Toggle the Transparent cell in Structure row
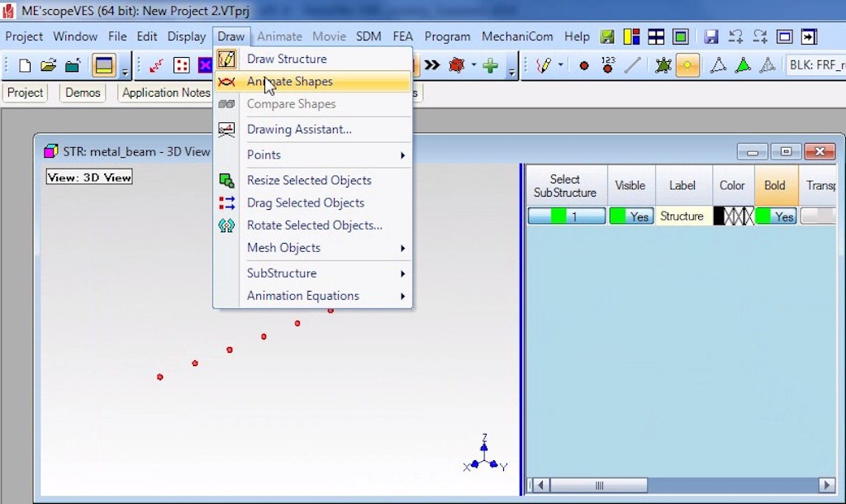846x504 pixels. pos(818,216)
